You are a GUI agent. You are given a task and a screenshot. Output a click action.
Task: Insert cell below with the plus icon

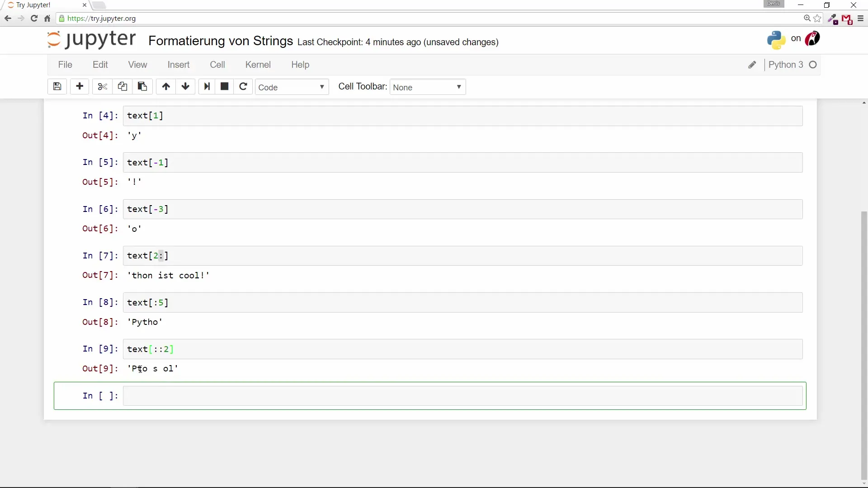[80, 87]
